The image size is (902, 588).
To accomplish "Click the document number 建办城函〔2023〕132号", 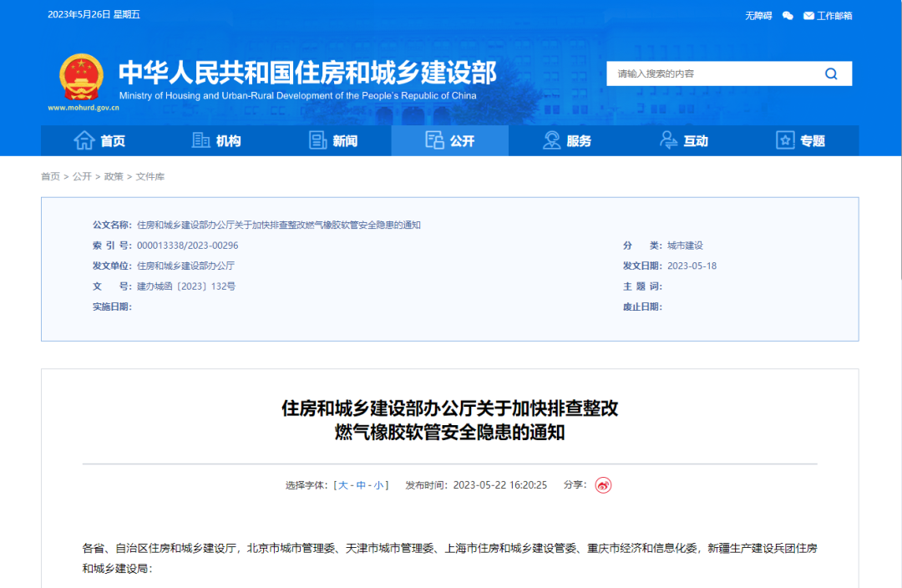I will click(x=185, y=286).
